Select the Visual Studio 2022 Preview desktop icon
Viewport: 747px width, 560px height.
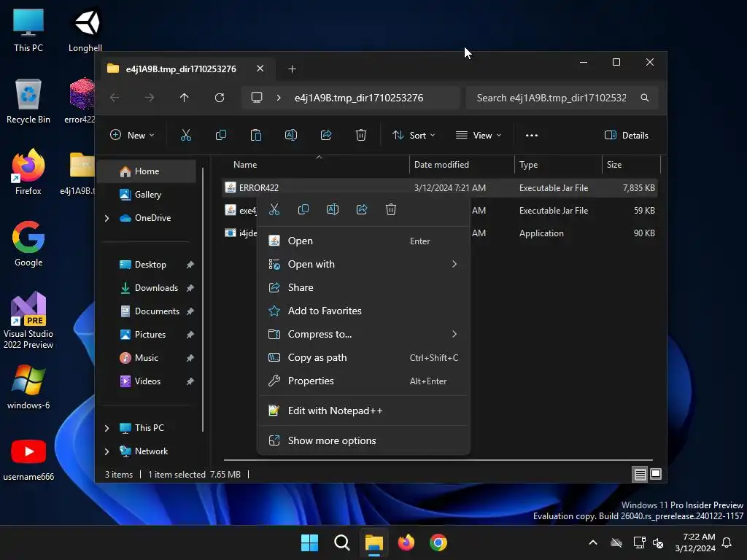[28, 320]
